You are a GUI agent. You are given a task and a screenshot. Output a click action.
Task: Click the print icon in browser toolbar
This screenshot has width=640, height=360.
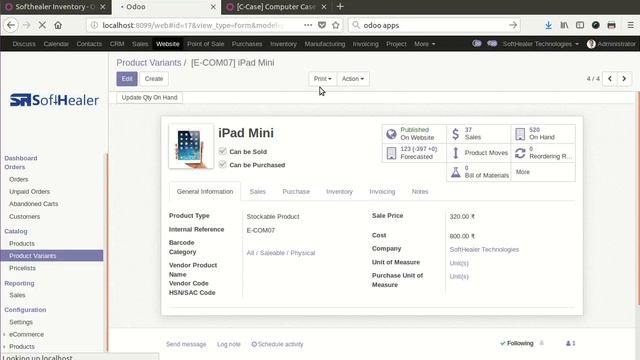tap(611, 25)
